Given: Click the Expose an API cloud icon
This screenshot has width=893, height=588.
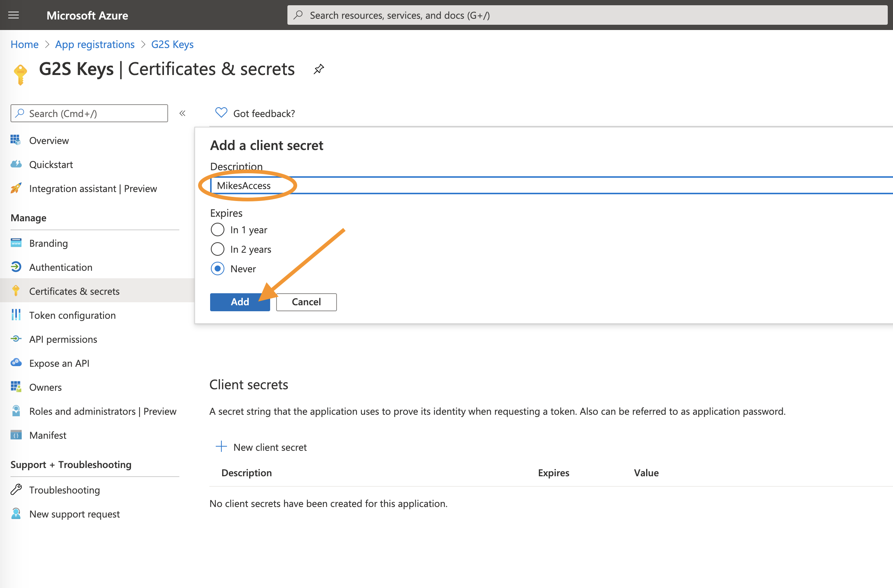Looking at the screenshot, I should tap(16, 362).
